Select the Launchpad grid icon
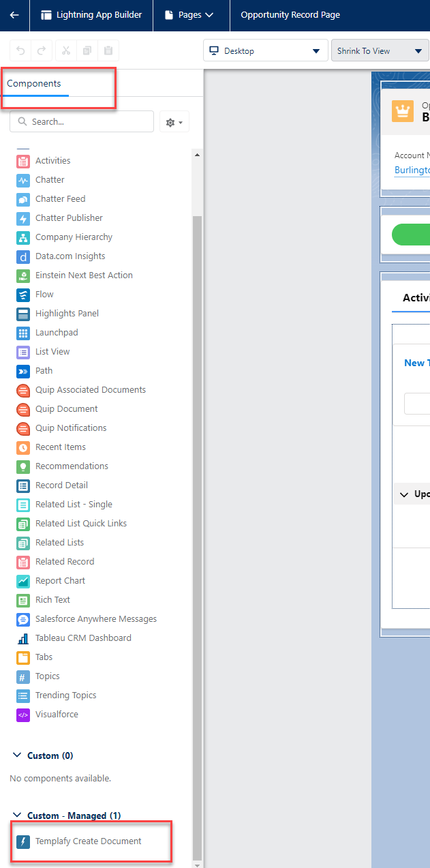The height and width of the screenshot is (868, 430). (23, 333)
